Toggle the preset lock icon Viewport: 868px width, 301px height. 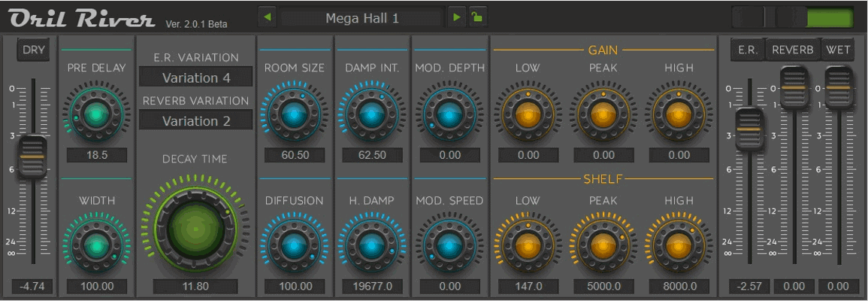coord(476,17)
